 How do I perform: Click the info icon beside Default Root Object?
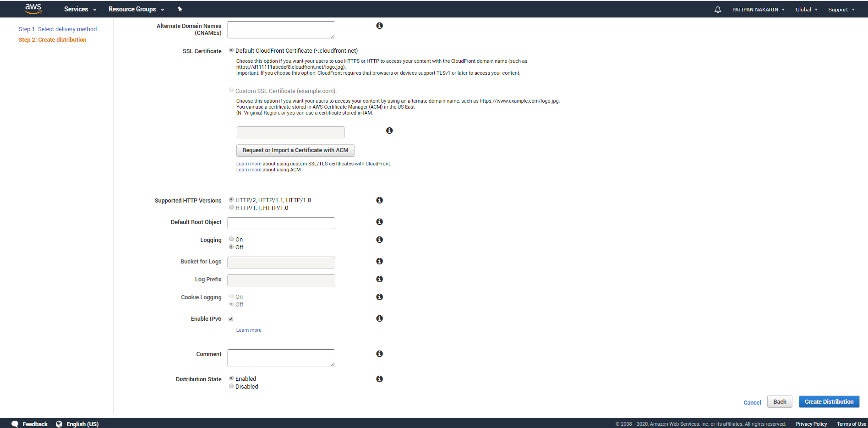379,222
